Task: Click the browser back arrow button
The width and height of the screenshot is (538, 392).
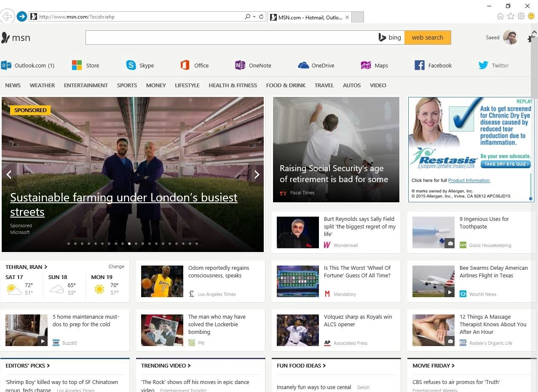Action: tap(7, 16)
